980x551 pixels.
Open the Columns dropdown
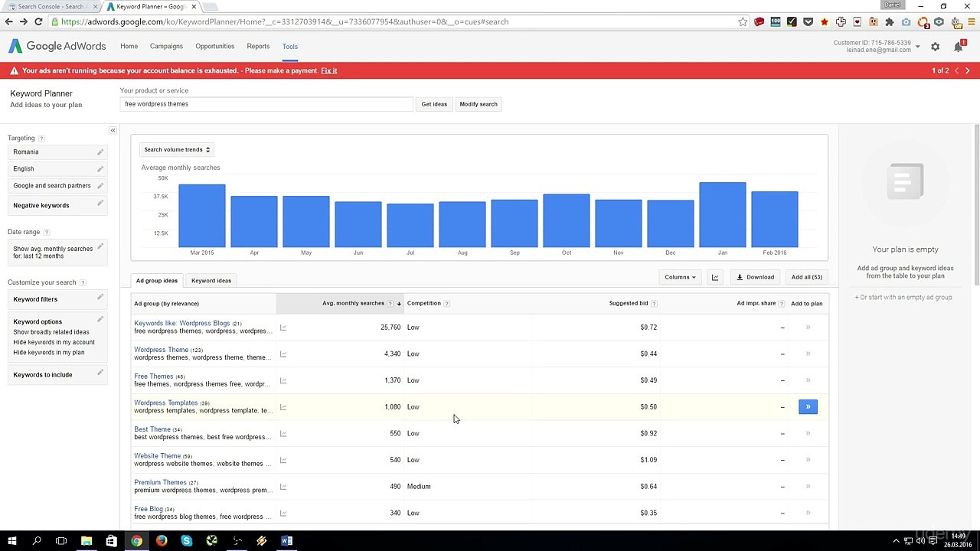coord(680,277)
